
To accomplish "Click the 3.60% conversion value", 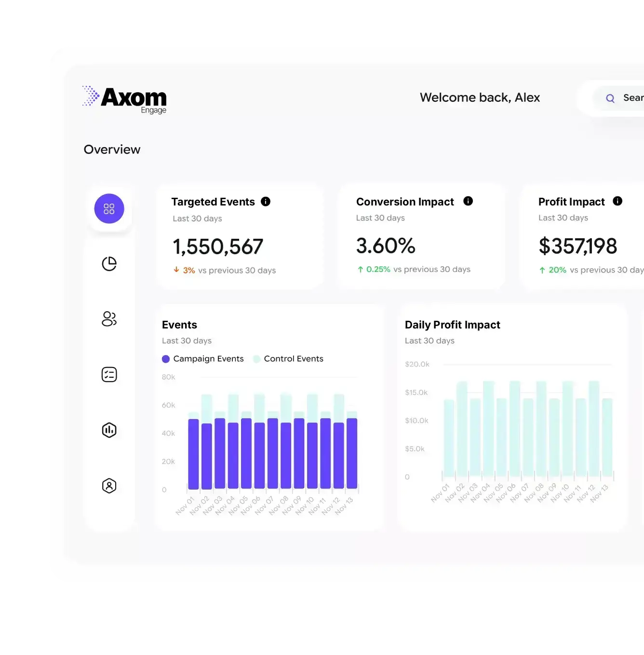I will [386, 246].
